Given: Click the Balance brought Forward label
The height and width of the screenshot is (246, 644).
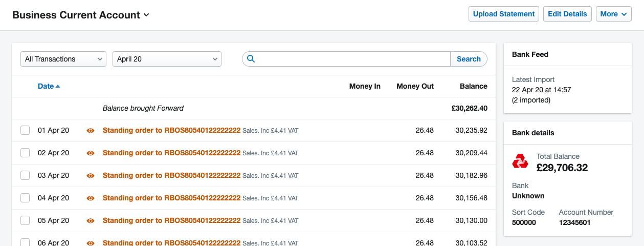Looking at the screenshot, I should [143, 108].
